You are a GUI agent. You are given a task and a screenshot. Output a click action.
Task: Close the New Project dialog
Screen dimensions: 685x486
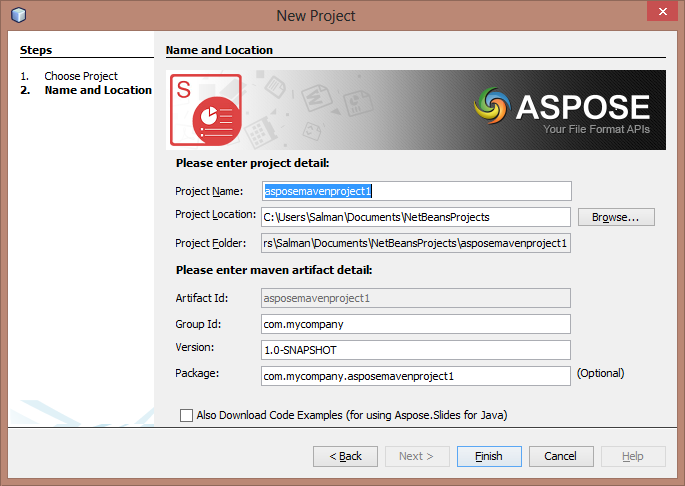663,11
